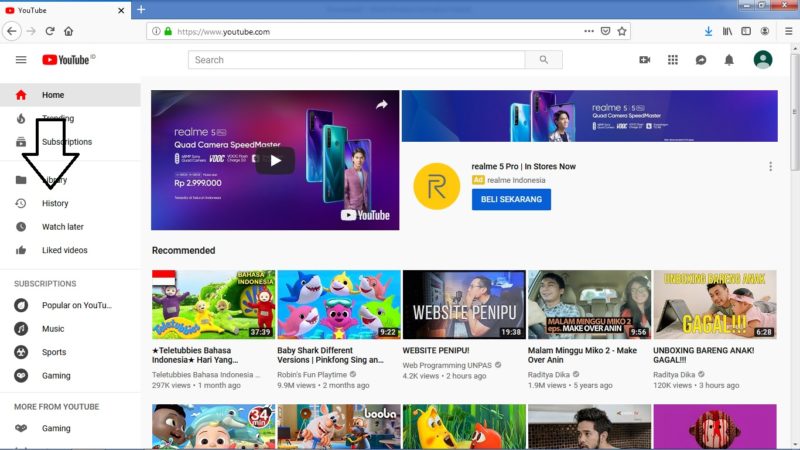The width and height of the screenshot is (800, 450).
Task: Open the 34 min Cocomelon-style cartoon thumbnail
Action: (213, 427)
